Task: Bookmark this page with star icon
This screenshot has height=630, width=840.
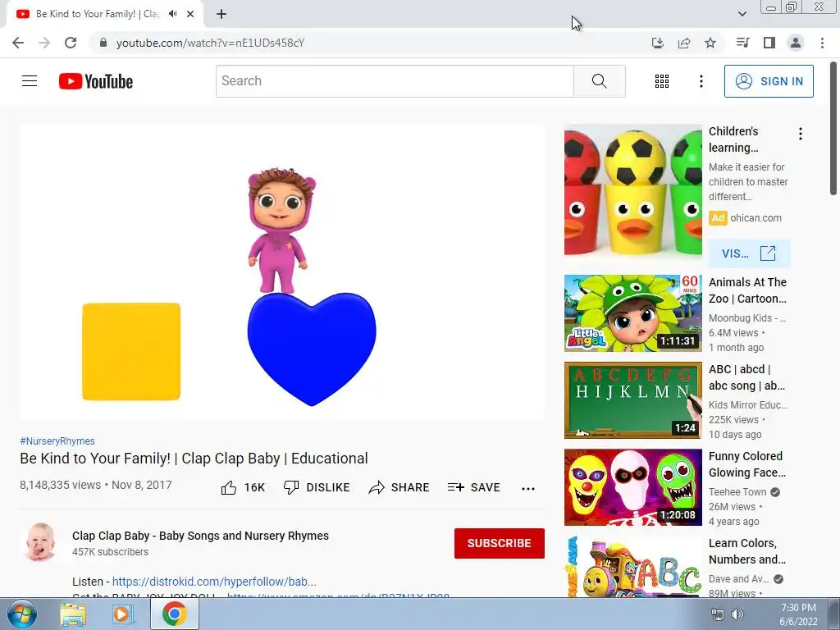Action: [710, 43]
